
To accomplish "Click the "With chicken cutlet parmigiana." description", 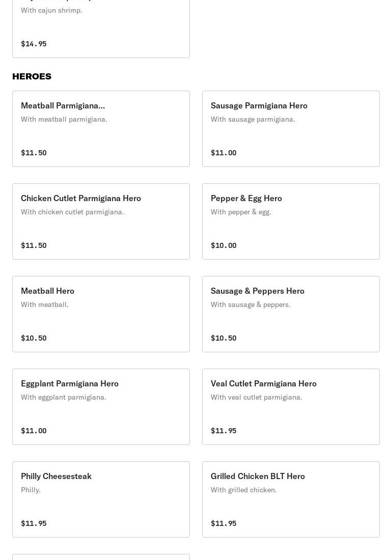I will pos(72,212).
